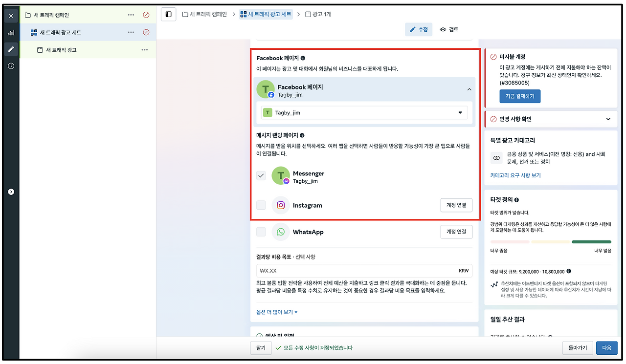Open the edit history clock icon
This screenshot has height=364, width=626.
point(11,65)
